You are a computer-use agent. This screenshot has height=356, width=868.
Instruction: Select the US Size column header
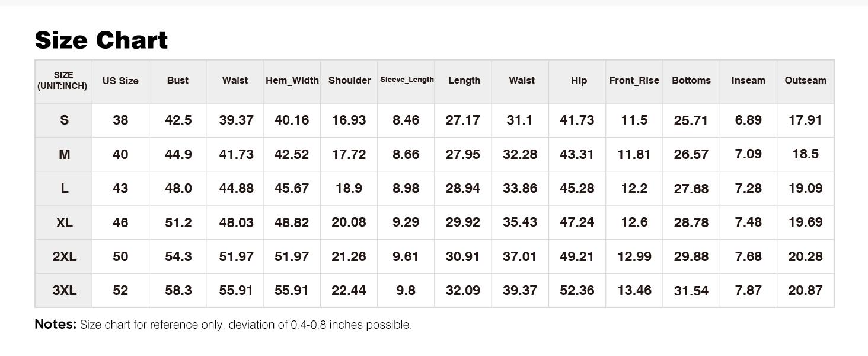[x=120, y=81]
